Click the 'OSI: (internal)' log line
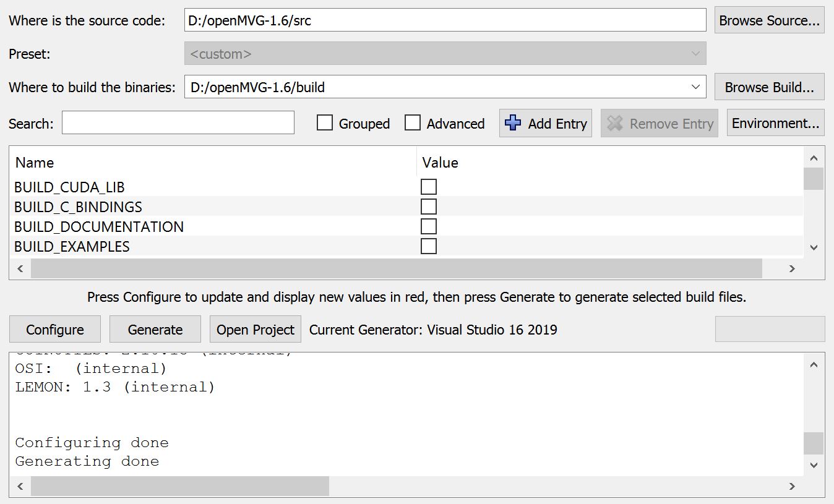This screenshot has width=834, height=504. [91, 369]
